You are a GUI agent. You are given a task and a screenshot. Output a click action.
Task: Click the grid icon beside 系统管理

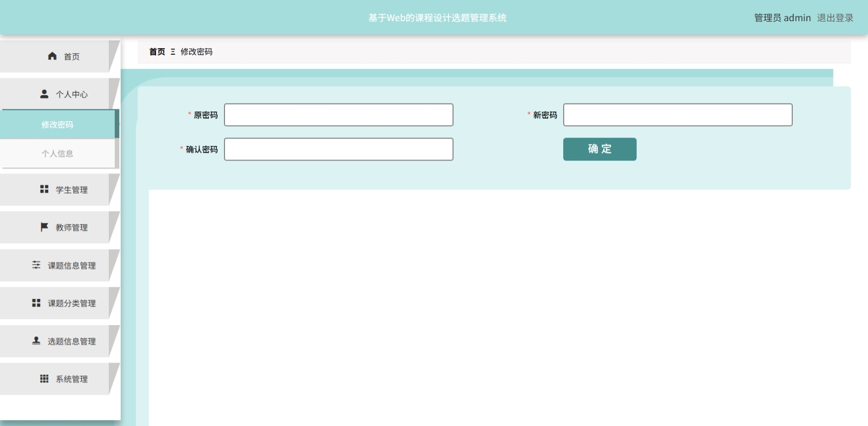[x=44, y=379]
